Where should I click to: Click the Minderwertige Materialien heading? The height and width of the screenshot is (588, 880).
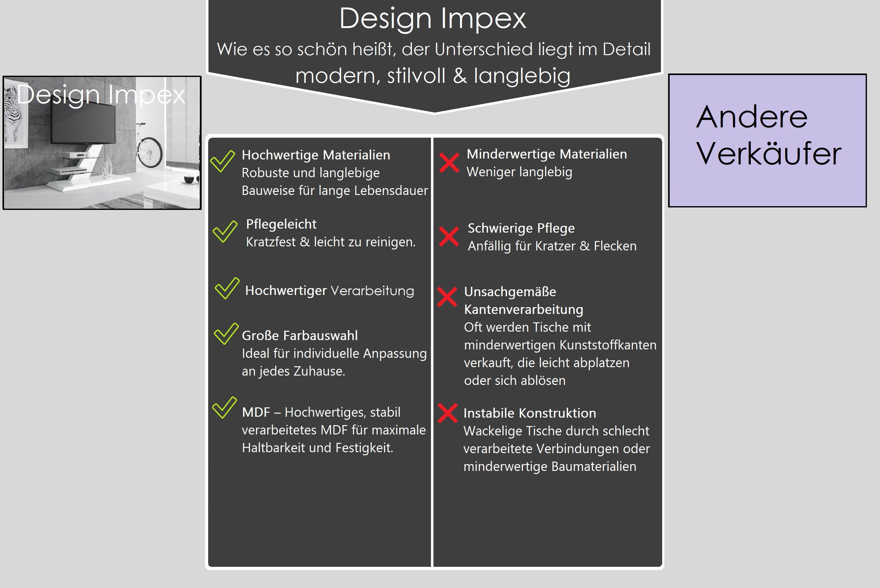[x=547, y=154]
